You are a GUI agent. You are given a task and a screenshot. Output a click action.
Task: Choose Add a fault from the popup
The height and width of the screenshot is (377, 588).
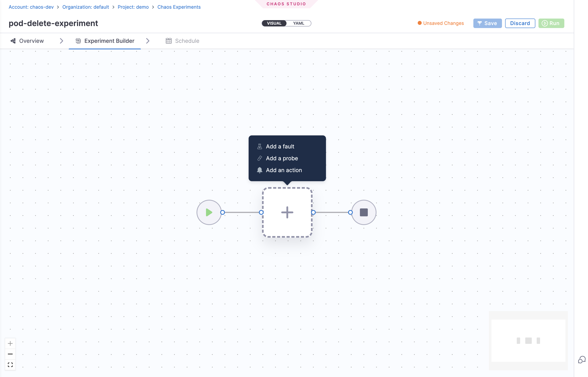pyautogui.click(x=280, y=146)
